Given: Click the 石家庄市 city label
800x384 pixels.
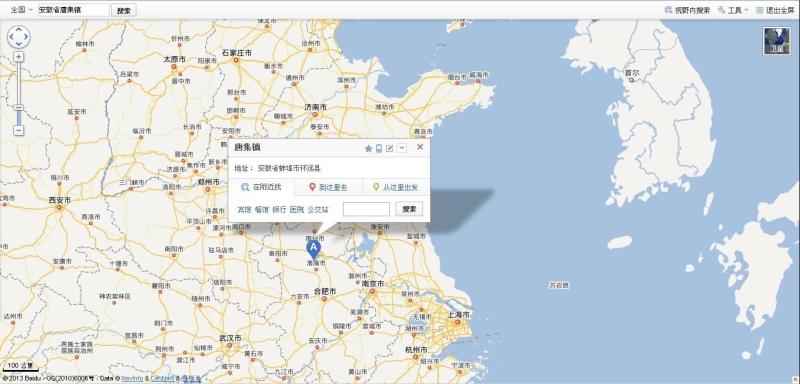Looking at the screenshot, I should click(x=237, y=53).
